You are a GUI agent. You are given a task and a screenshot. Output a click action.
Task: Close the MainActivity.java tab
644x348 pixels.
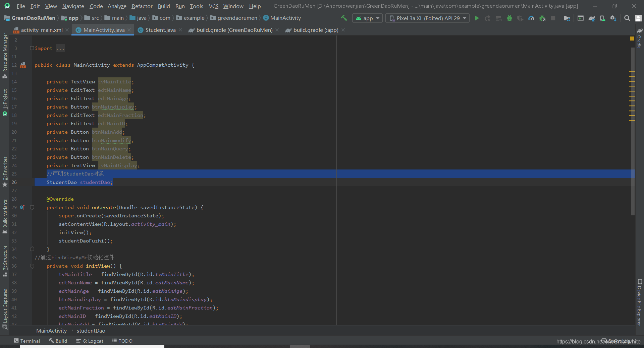pos(129,30)
